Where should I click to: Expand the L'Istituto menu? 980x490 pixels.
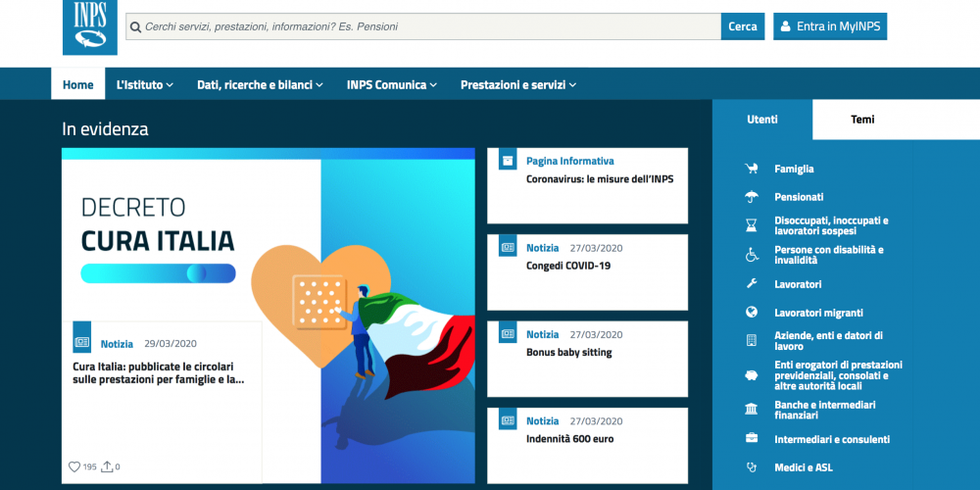tap(145, 85)
